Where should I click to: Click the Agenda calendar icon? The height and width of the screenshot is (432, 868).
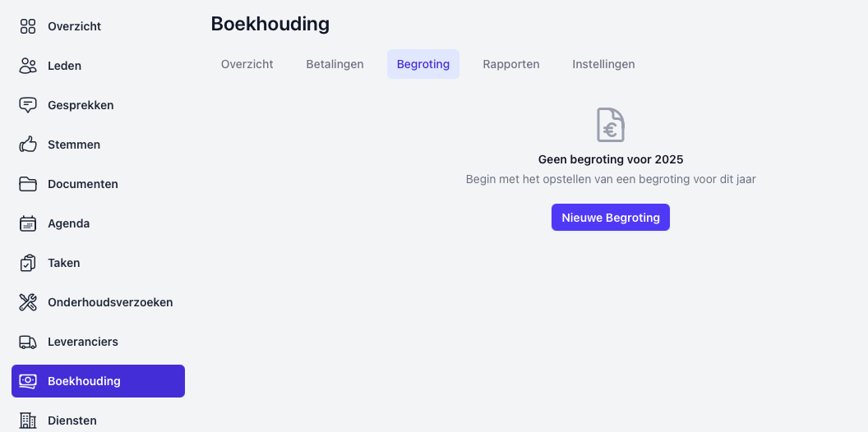pos(28,223)
